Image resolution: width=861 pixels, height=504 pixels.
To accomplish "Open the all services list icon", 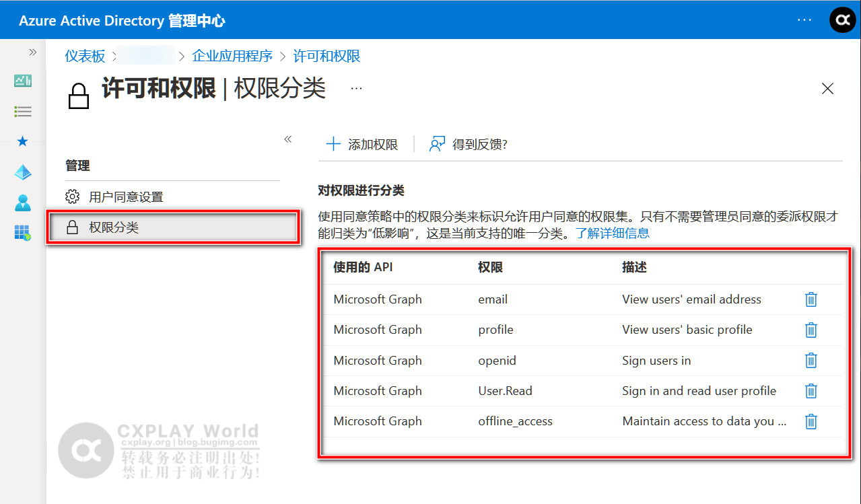I will [23, 111].
